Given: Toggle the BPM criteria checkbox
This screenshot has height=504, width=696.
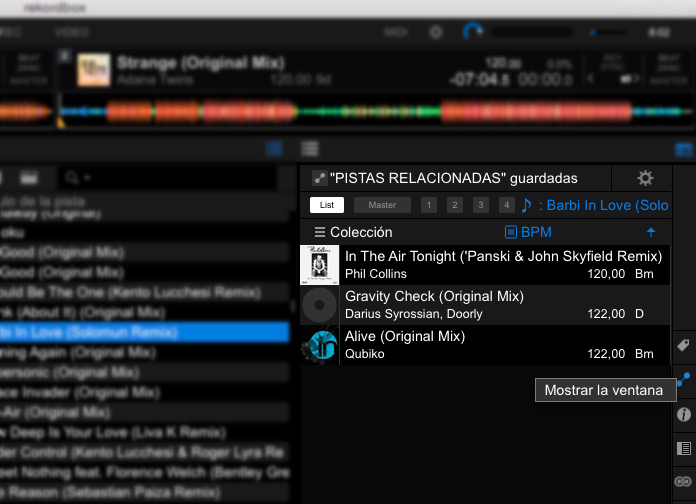Looking at the screenshot, I should click(511, 232).
